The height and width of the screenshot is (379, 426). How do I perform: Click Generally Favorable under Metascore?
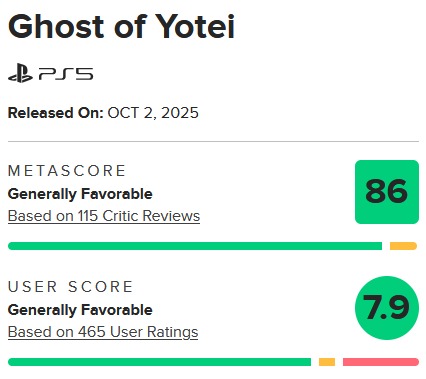click(80, 194)
